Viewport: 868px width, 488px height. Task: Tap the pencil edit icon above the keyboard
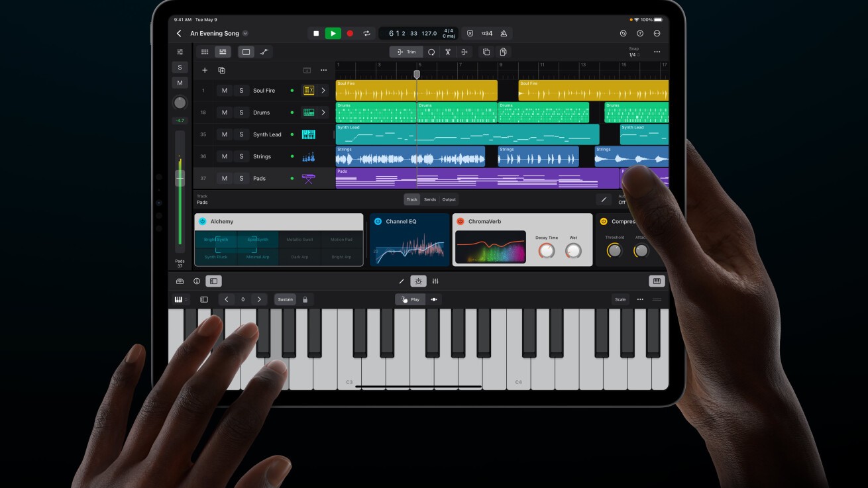tap(402, 281)
